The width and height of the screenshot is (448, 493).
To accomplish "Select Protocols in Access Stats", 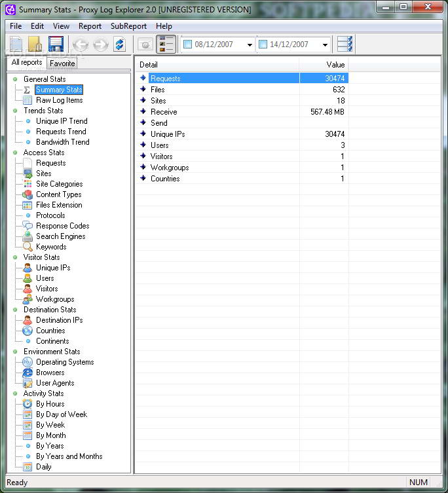I will [x=50, y=215].
